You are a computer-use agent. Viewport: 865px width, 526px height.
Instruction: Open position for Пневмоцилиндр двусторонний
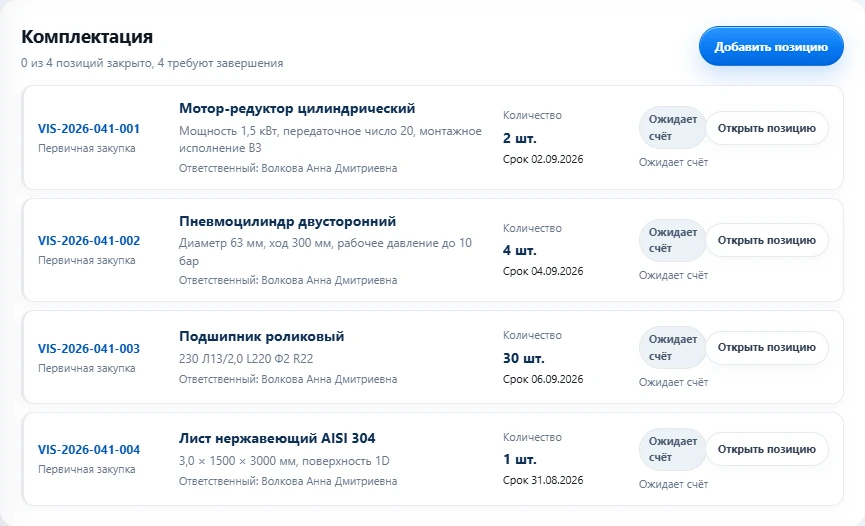[766, 240]
